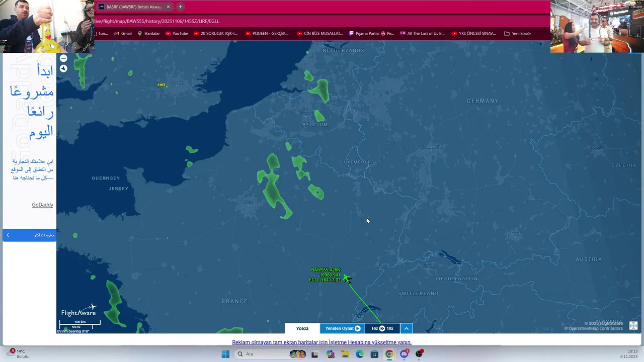Open the PQUEEN - GERÇEK bookmark
Viewport: 644px width, 362px height.
point(267,34)
